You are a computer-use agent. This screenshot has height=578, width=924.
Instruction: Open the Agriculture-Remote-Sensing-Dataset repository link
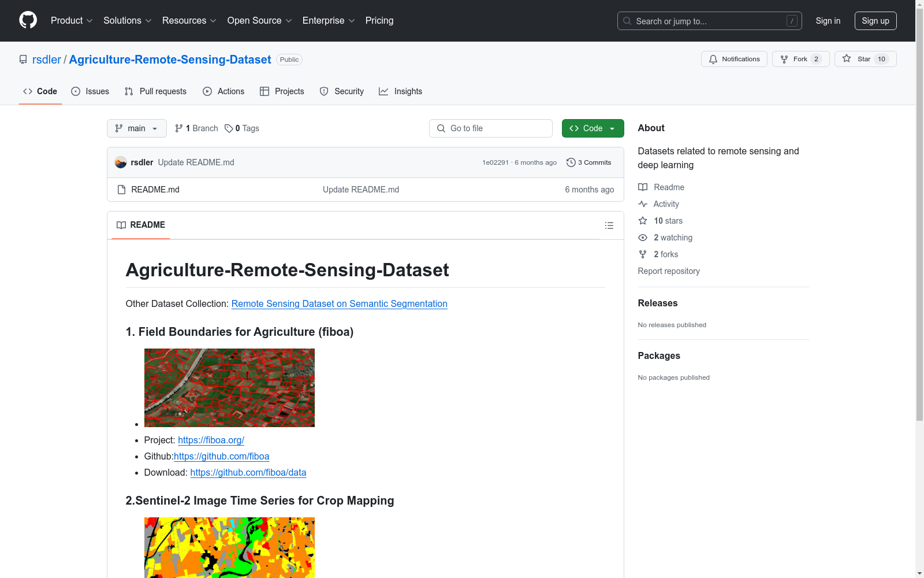coord(170,60)
